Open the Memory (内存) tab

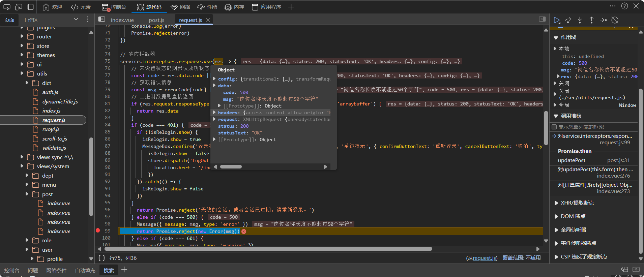234,7
